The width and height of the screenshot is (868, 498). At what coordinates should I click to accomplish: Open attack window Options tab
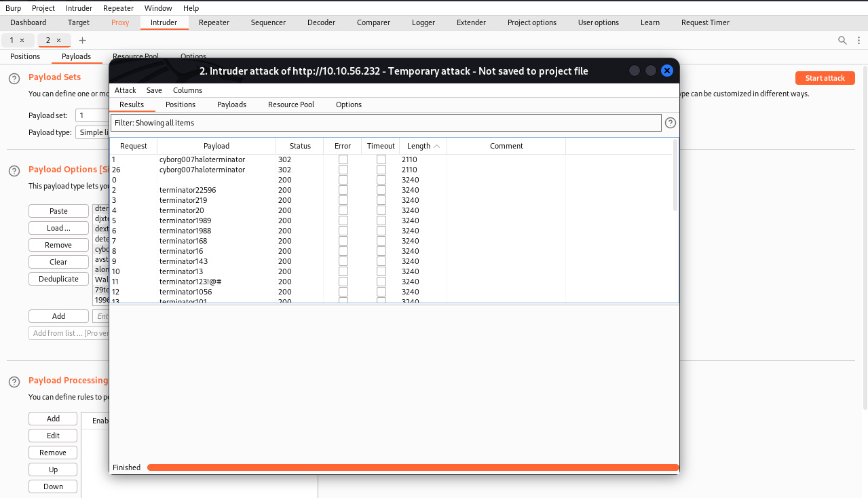(x=349, y=104)
